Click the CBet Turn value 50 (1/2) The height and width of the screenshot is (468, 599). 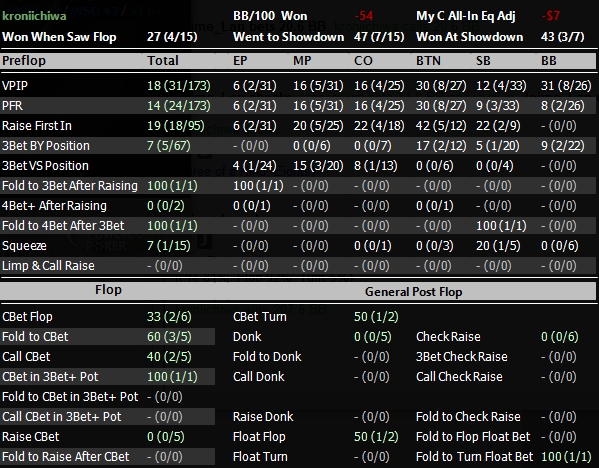pos(376,317)
